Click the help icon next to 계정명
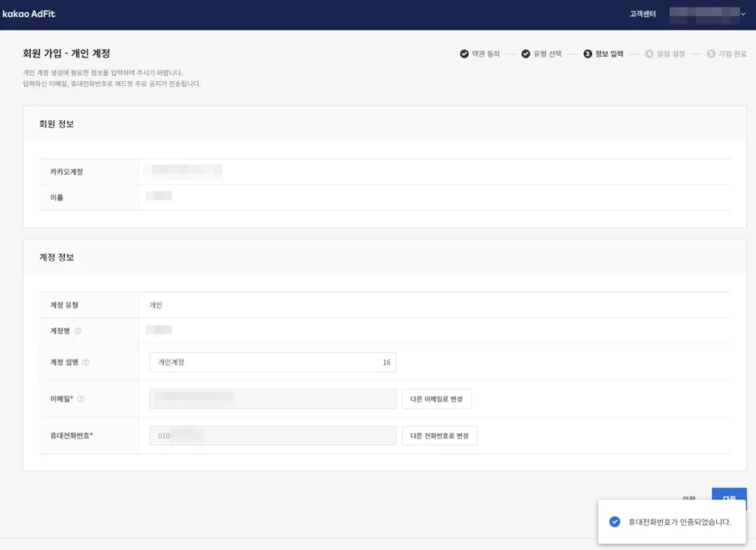 tap(78, 331)
